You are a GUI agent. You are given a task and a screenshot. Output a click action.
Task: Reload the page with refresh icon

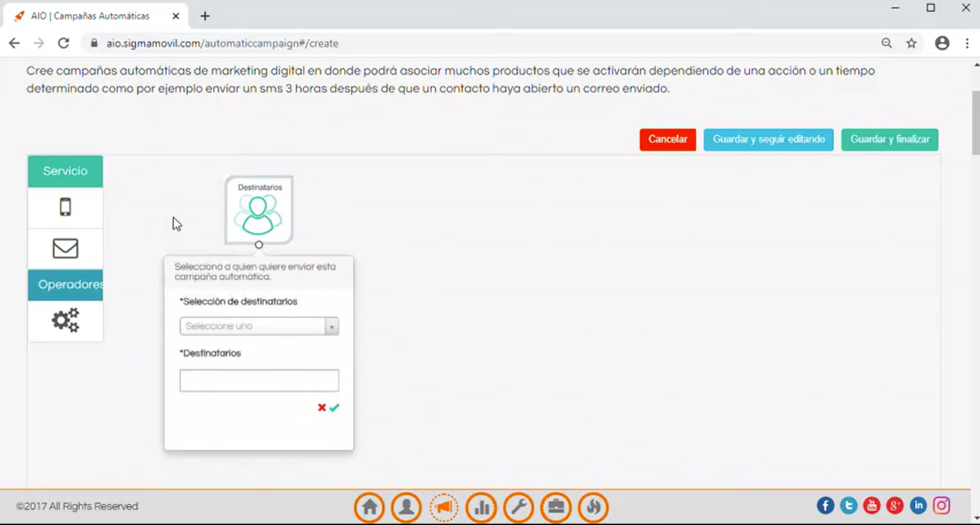click(x=64, y=43)
